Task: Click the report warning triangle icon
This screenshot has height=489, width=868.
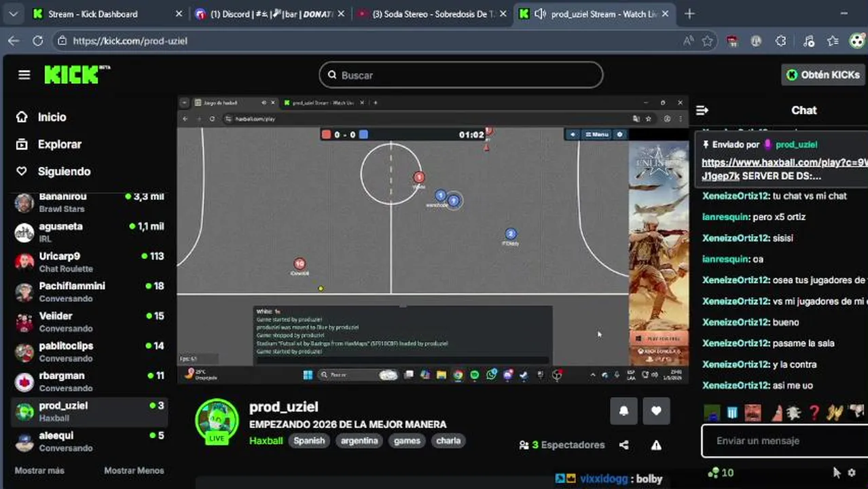Action: (x=656, y=445)
